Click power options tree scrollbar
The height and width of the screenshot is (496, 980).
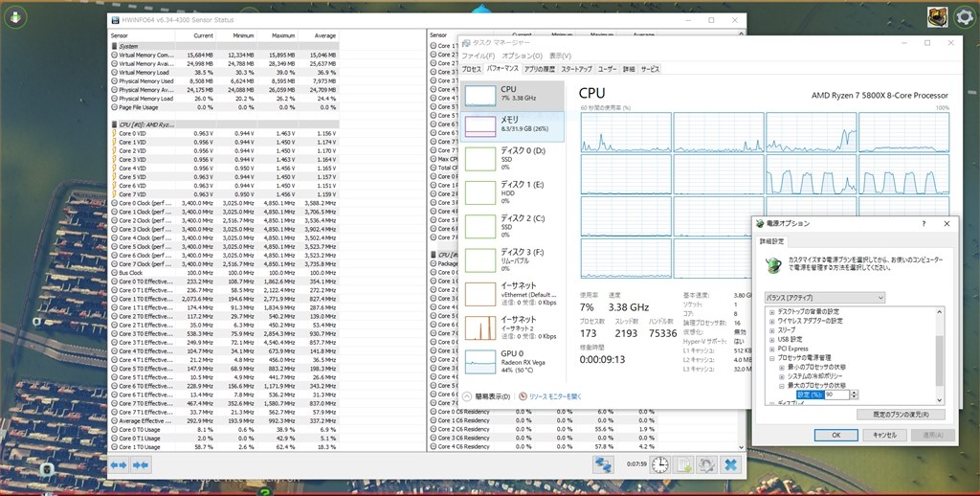click(939, 360)
